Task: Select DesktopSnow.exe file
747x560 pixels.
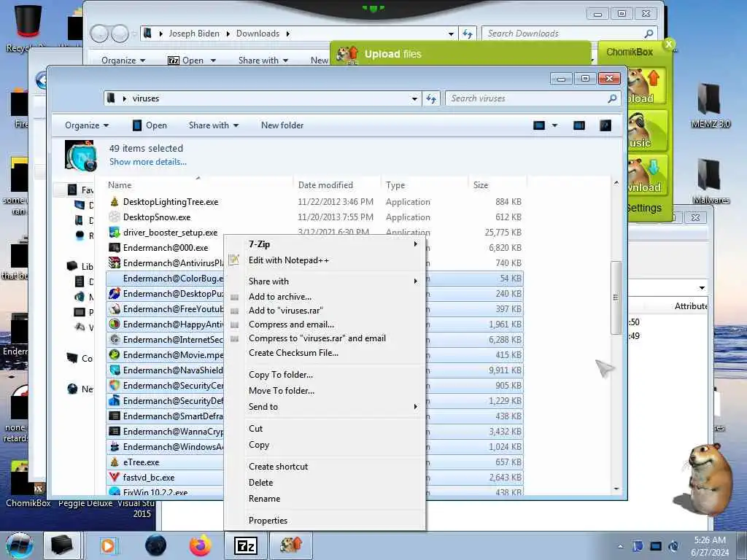Action: (156, 217)
